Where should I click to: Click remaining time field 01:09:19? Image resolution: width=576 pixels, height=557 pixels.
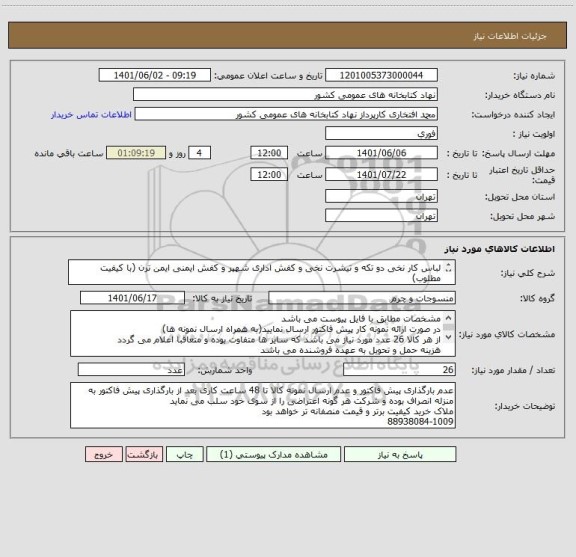[136, 153]
